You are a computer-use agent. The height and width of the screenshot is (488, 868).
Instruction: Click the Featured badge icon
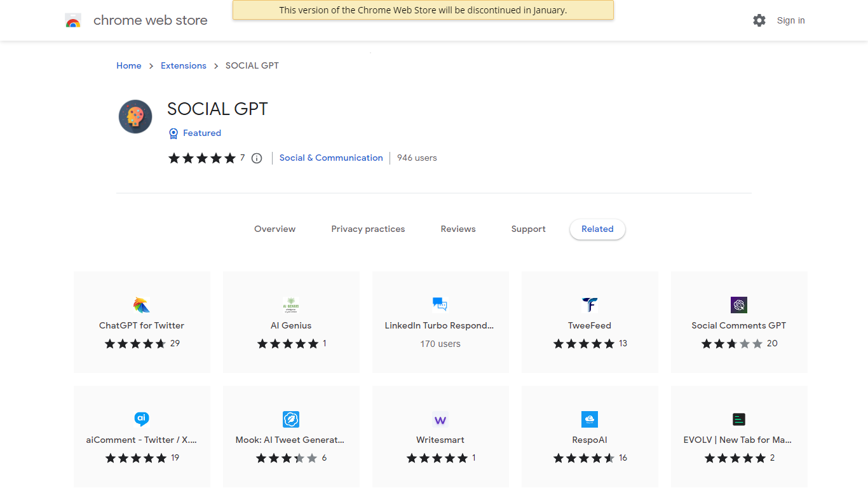click(x=173, y=133)
